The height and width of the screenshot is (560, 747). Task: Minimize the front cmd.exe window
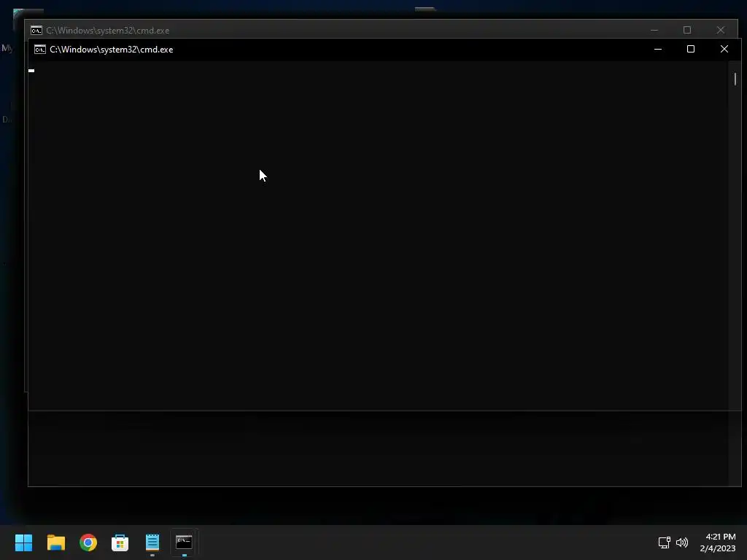(x=658, y=49)
